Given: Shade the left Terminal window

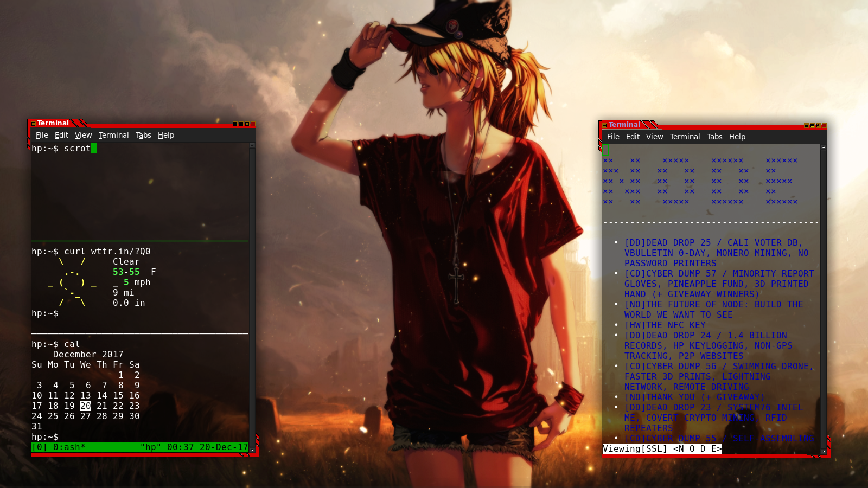Looking at the screenshot, I should pos(235,124).
